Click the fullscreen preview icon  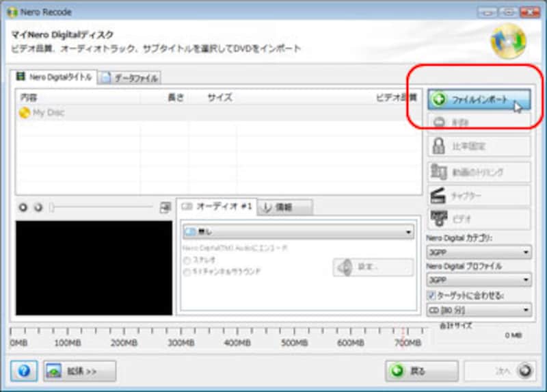[x=165, y=207]
